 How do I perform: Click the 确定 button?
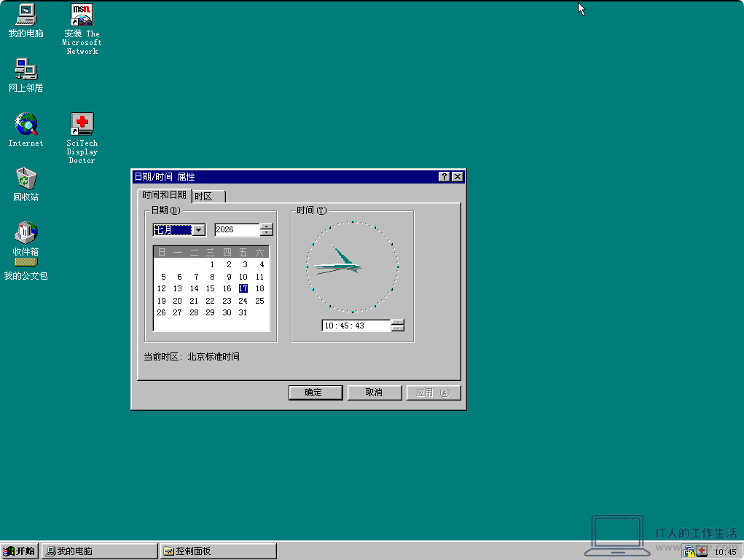[316, 393]
